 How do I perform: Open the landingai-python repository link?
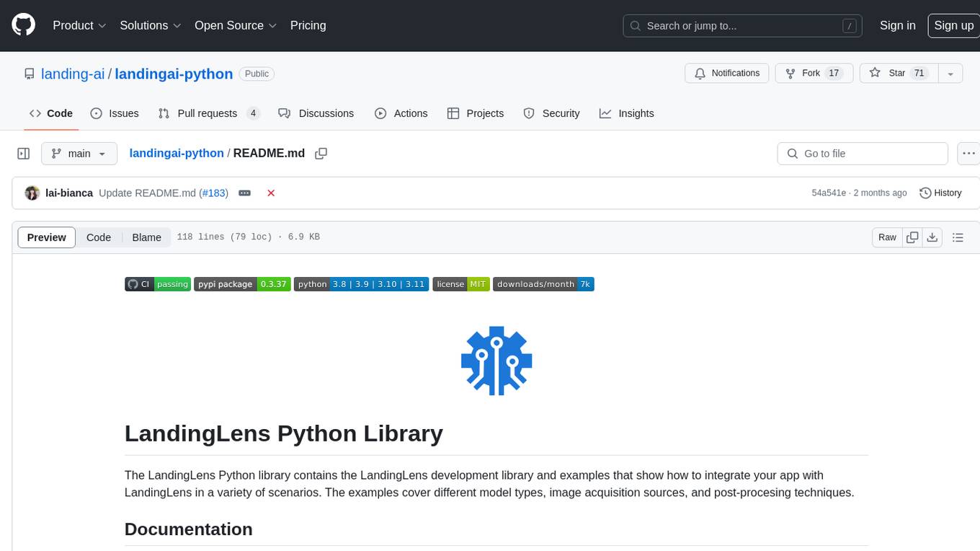[x=174, y=74]
